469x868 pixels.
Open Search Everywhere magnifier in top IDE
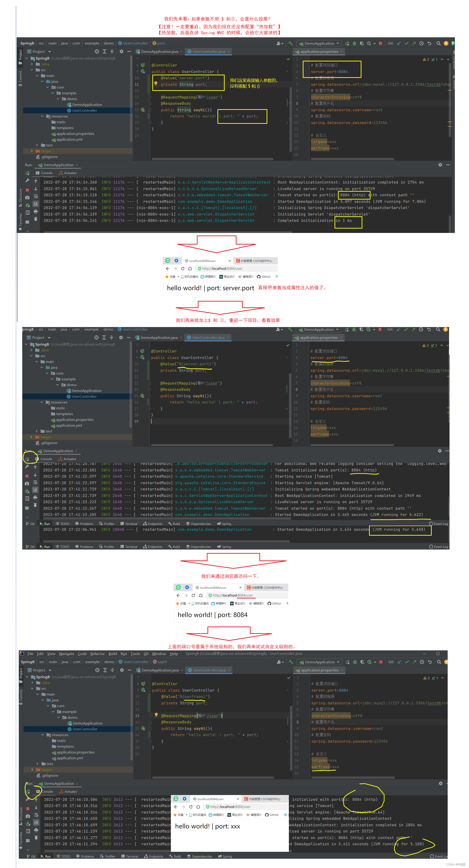(438, 43)
